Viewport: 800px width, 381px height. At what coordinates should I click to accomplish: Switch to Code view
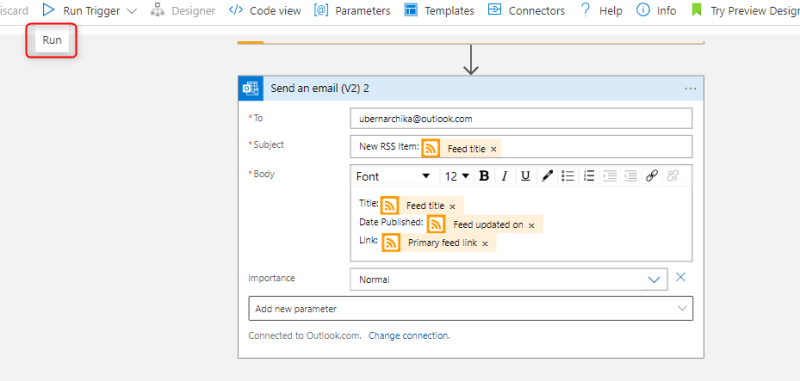265,11
